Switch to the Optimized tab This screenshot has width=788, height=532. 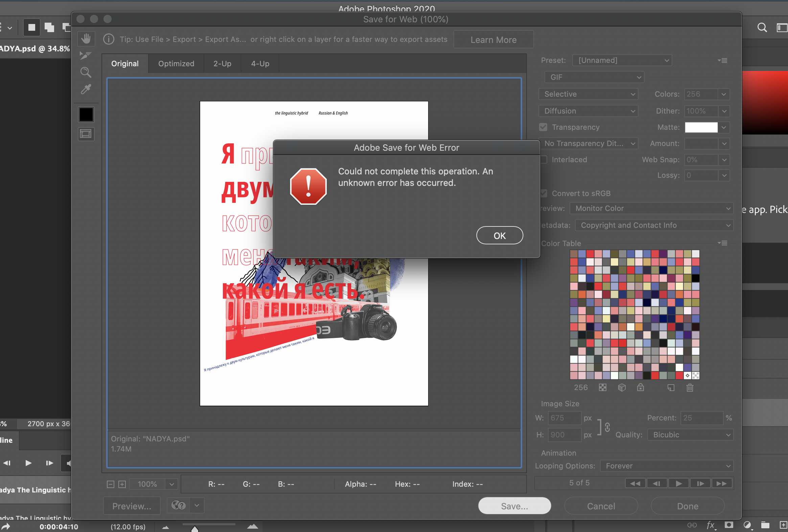[176, 63]
